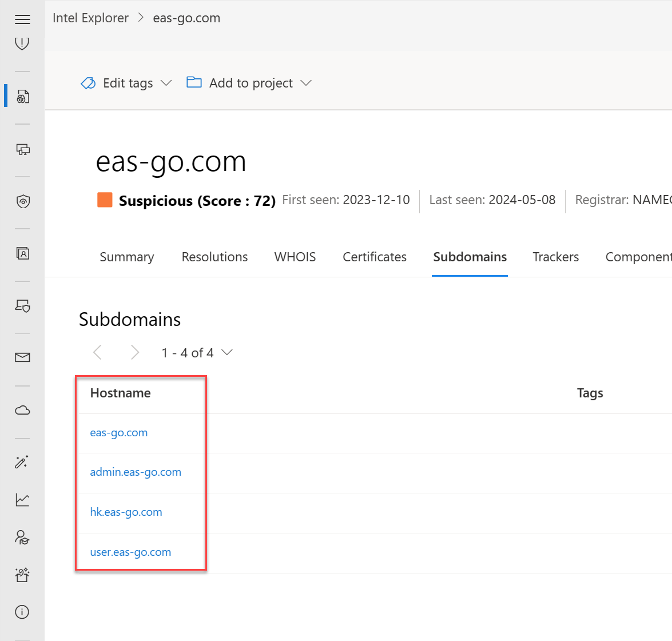Open the email envelope sidebar icon

(23, 357)
